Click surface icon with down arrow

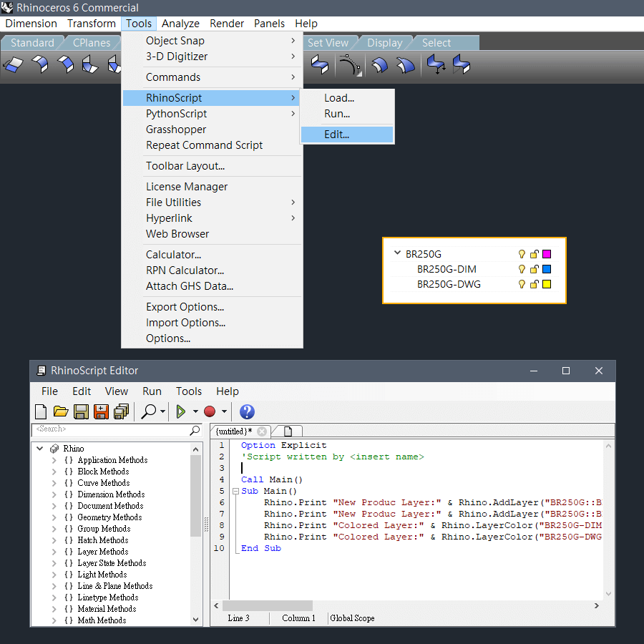click(436, 64)
